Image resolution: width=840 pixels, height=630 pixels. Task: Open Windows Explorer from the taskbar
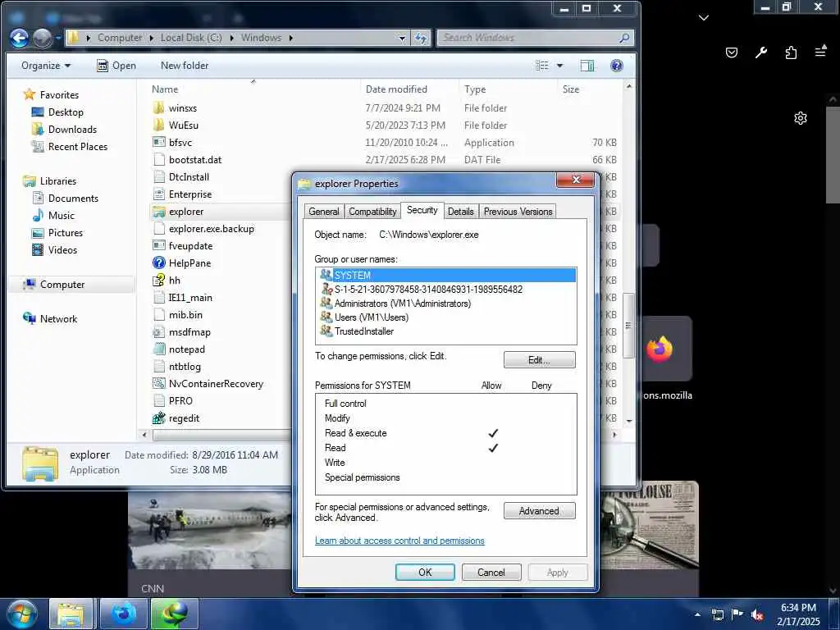tap(71, 614)
